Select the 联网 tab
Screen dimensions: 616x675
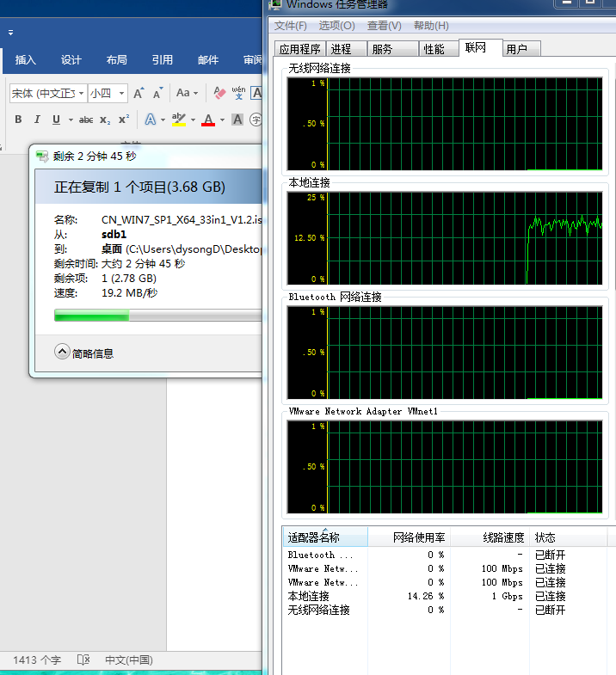point(480,47)
